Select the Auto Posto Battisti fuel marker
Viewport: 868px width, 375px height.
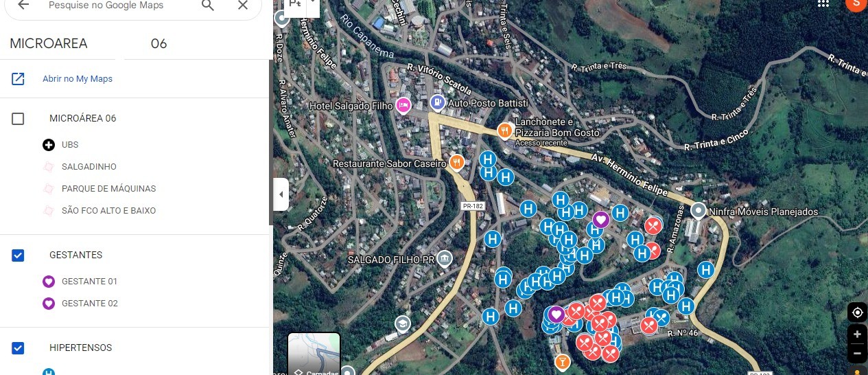(438, 103)
